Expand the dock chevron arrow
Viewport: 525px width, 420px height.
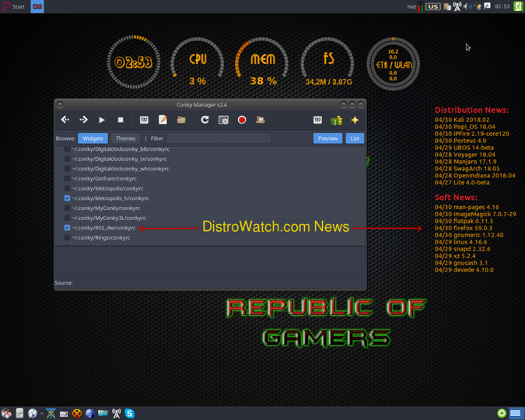41,414
